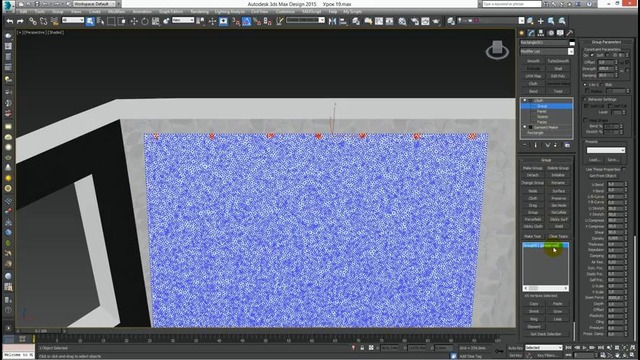Open the Modify command panel tab
This screenshot has height=360, width=640.
(x=531, y=33)
